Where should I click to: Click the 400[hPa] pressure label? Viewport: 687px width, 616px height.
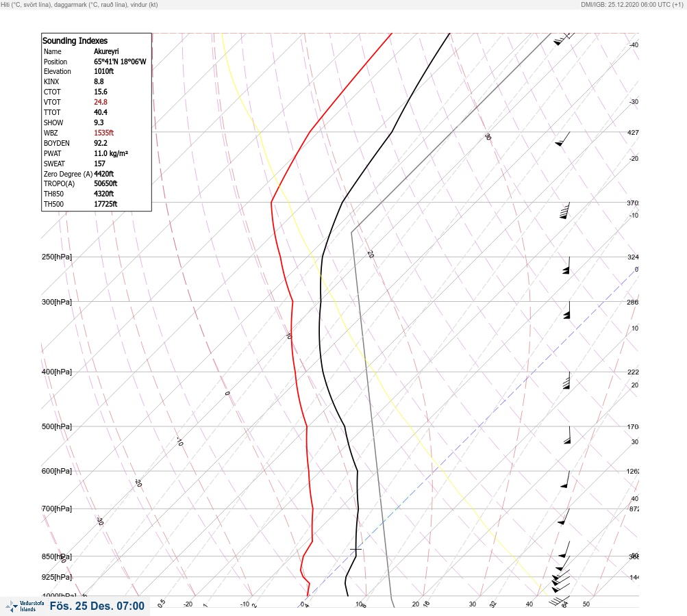[x=57, y=372]
